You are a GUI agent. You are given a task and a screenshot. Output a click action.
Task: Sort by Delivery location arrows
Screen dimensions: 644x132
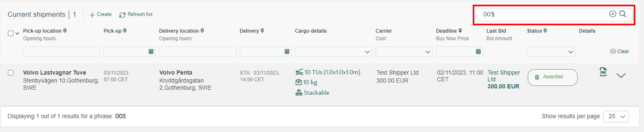click(202, 31)
